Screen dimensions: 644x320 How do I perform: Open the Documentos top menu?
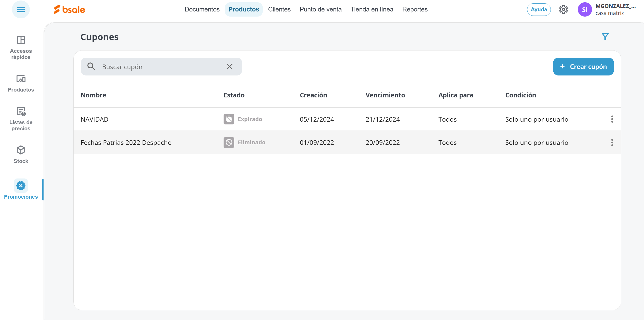point(202,9)
